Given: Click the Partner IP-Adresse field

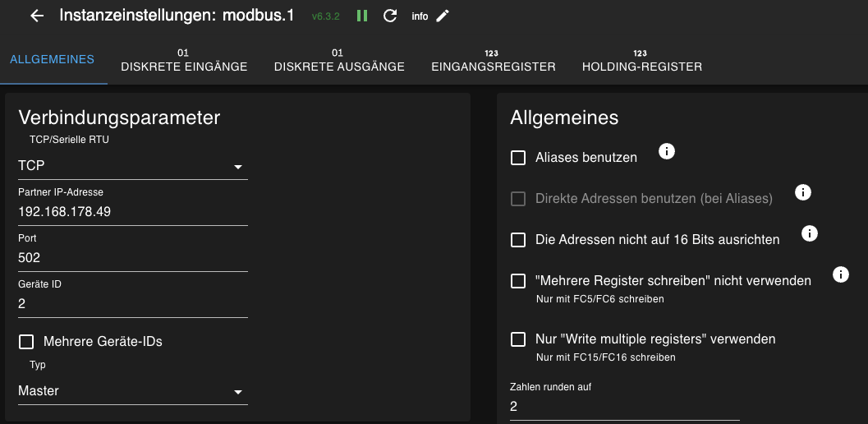Looking at the screenshot, I should tap(132, 212).
